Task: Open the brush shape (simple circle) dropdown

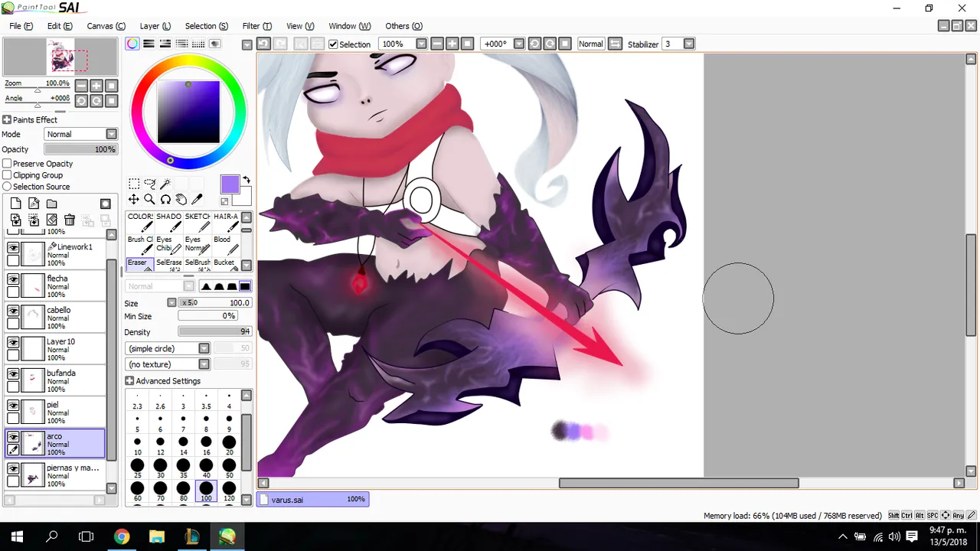Action: pyautogui.click(x=204, y=348)
